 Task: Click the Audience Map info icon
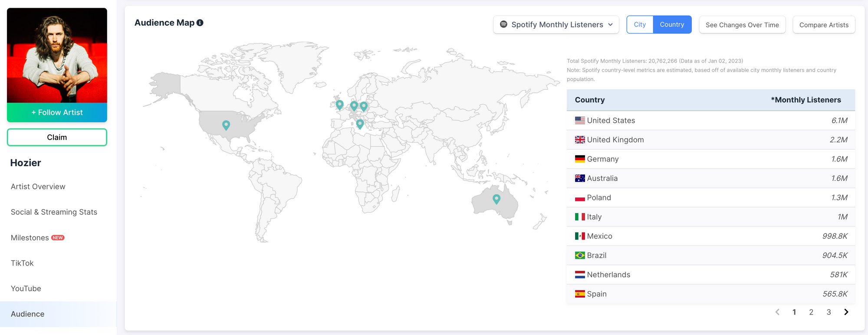coord(200,23)
